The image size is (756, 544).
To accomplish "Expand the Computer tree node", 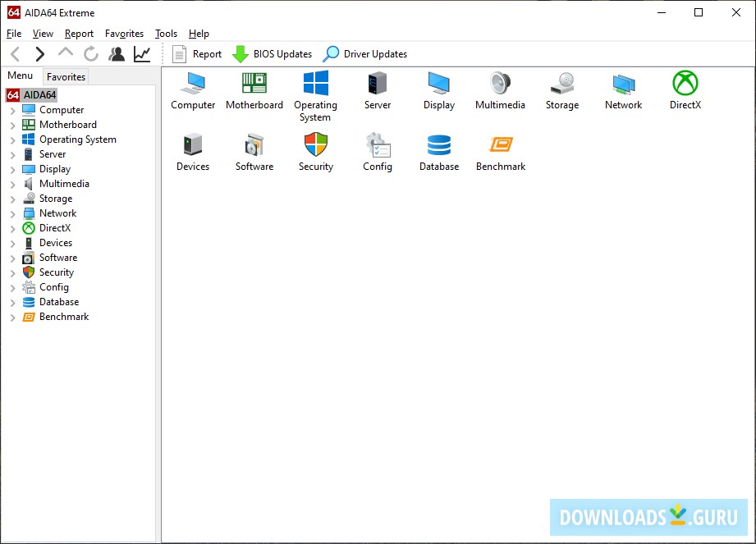I will point(13,110).
